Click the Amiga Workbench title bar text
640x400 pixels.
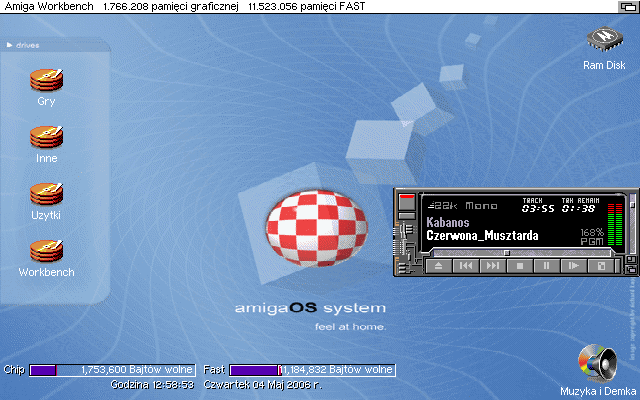tap(49, 7)
